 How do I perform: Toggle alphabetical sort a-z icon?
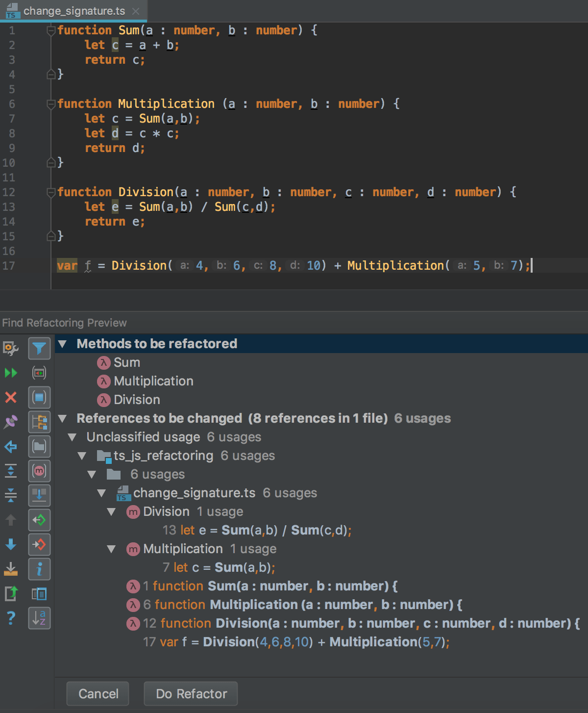(39, 618)
